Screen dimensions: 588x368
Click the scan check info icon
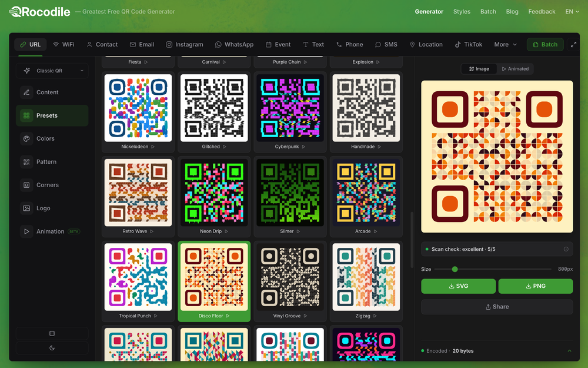point(566,249)
